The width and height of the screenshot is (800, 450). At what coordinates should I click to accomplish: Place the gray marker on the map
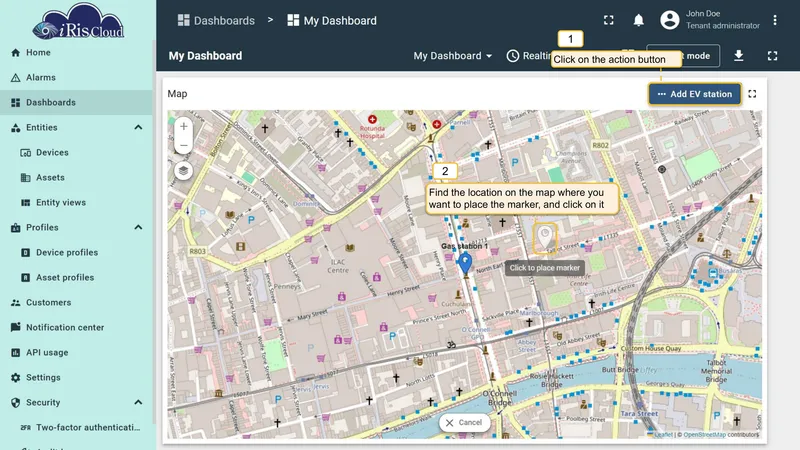(545, 238)
